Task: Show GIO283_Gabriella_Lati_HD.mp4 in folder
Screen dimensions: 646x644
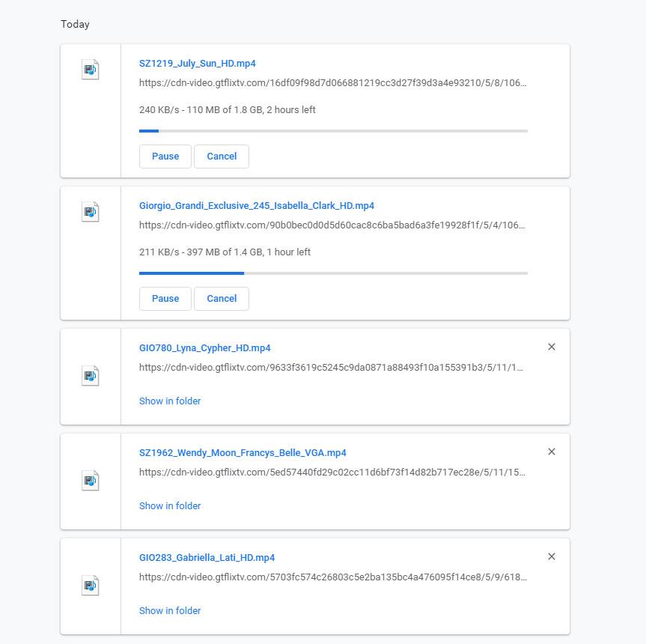Action: [170, 611]
